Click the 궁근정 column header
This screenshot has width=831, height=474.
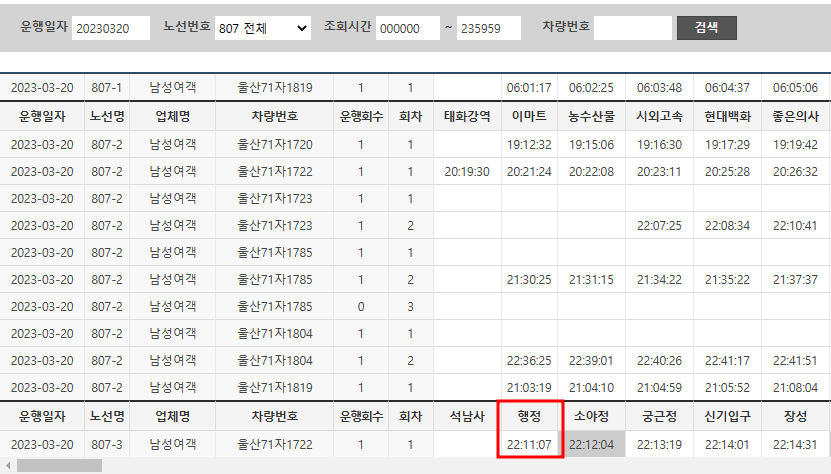pyautogui.click(x=659, y=415)
